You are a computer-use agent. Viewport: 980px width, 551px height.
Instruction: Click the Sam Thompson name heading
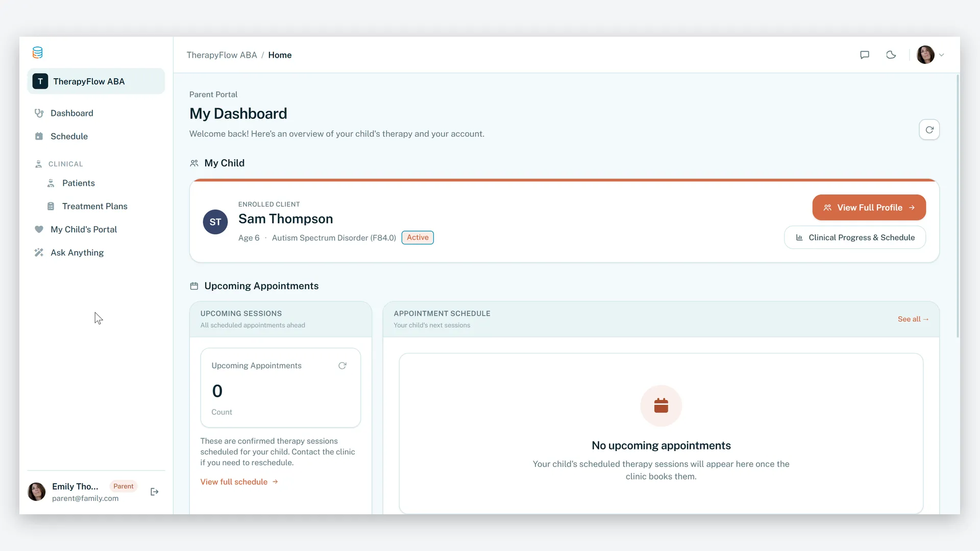pos(285,219)
